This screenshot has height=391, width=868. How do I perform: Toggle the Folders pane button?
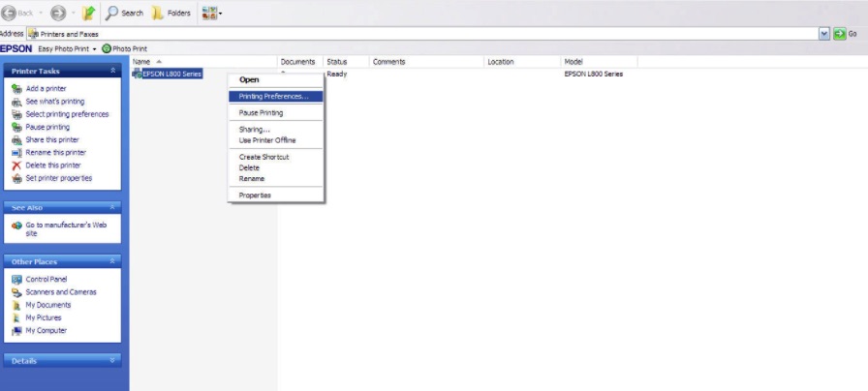[x=171, y=13]
